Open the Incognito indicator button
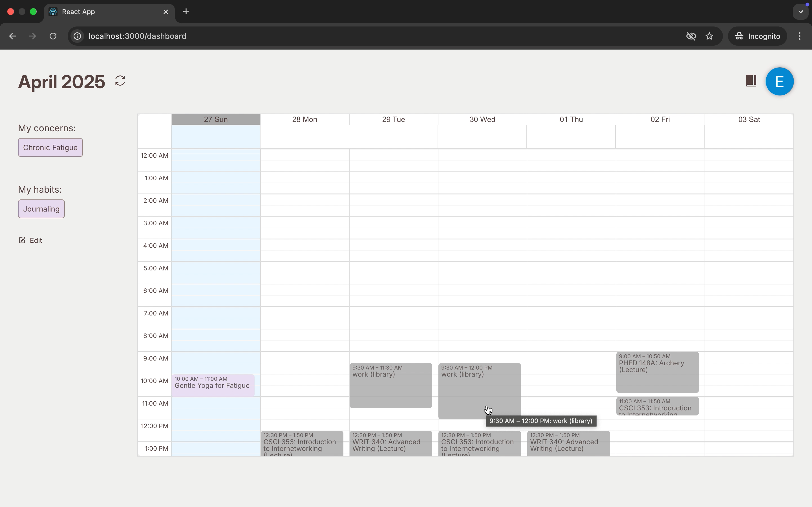This screenshot has height=507, width=812. 757,36
